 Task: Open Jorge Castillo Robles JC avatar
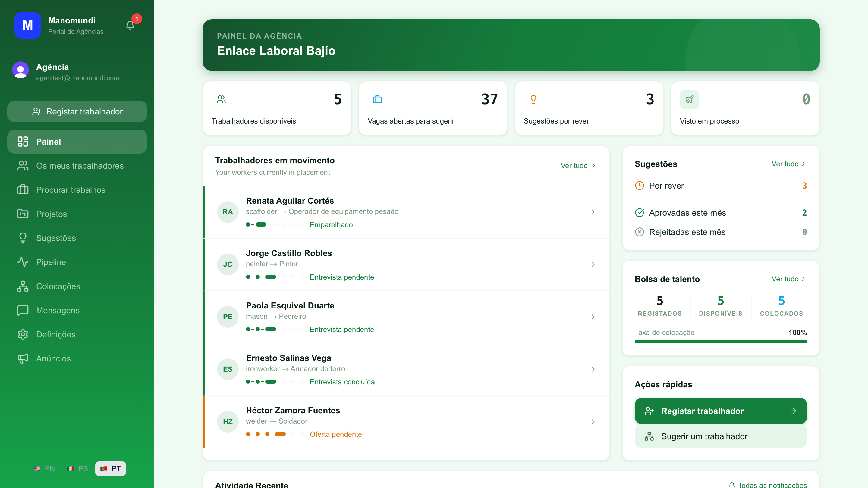[228, 264]
